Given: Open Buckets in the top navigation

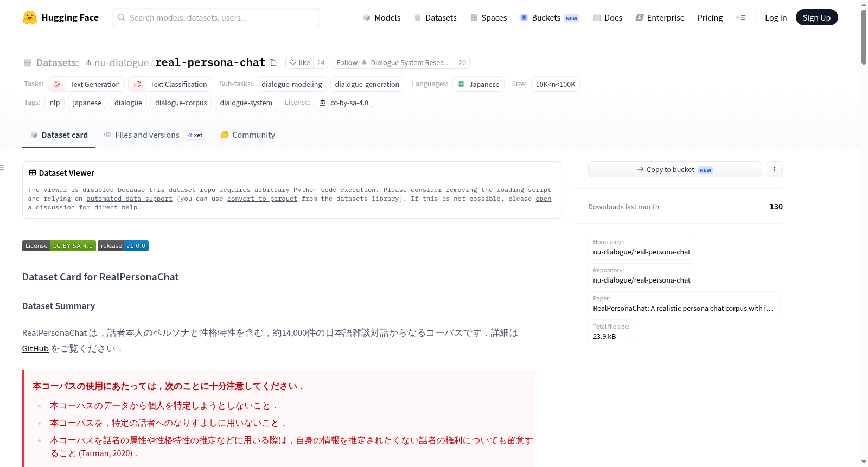Looking at the screenshot, I should [550, 17].
